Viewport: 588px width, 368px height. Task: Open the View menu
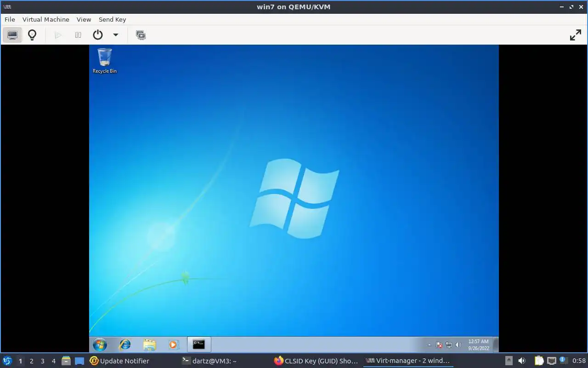[x=84, y=19]
